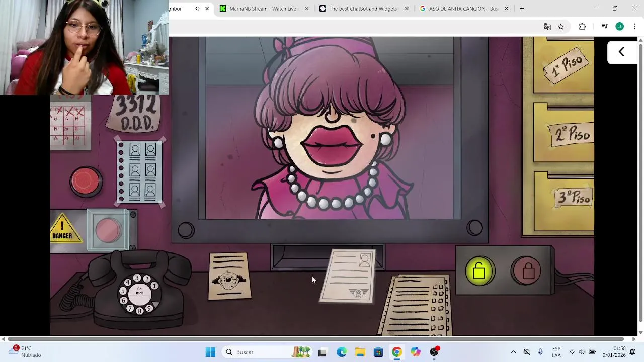Open the Chrome extensions puzzle icon
644x362 pixels.
[582, 27]
